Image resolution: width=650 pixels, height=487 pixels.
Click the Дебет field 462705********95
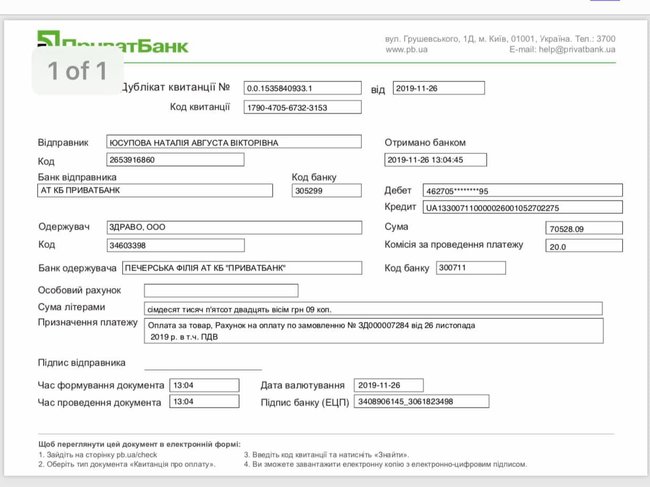523,190
